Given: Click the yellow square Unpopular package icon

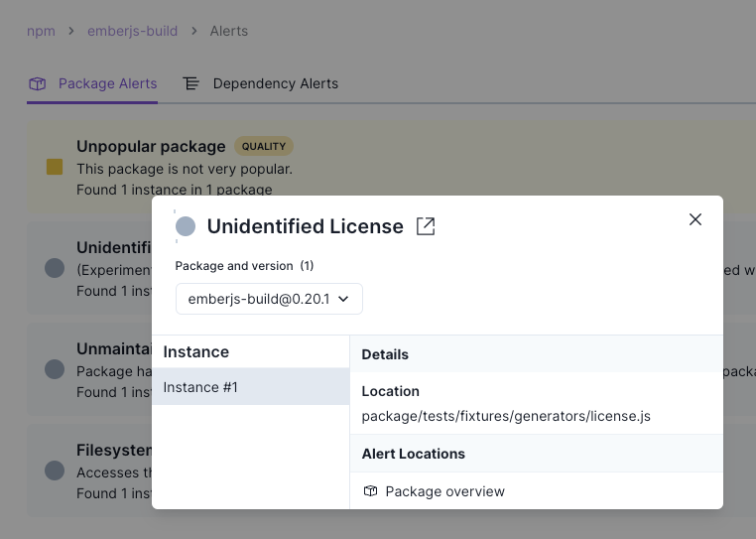Looking at the screenshot, I should click(55, 167).
